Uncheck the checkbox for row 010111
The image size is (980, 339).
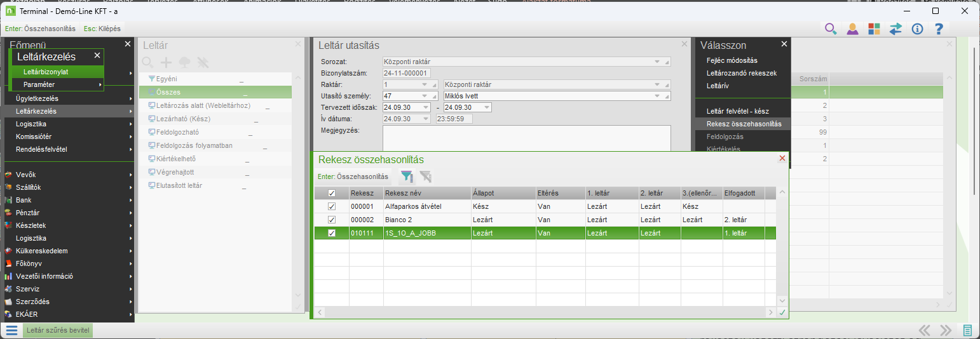tap(331, 233)
